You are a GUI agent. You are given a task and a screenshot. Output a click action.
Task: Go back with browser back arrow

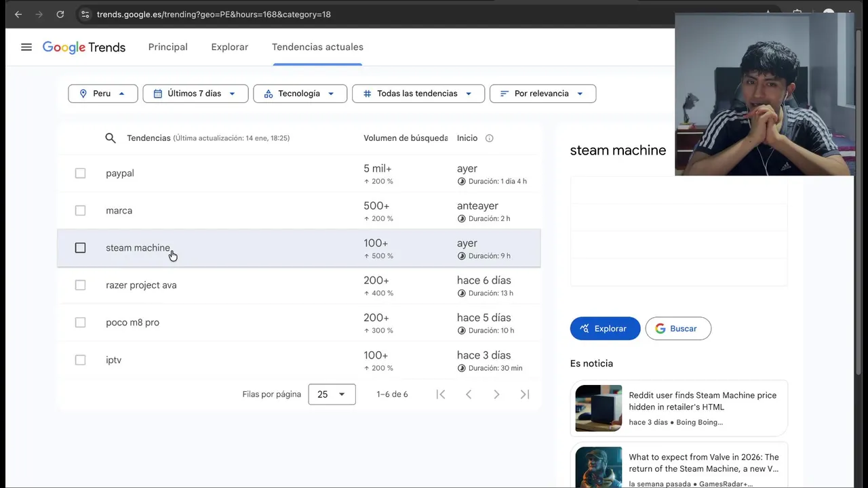pos(18,14)
